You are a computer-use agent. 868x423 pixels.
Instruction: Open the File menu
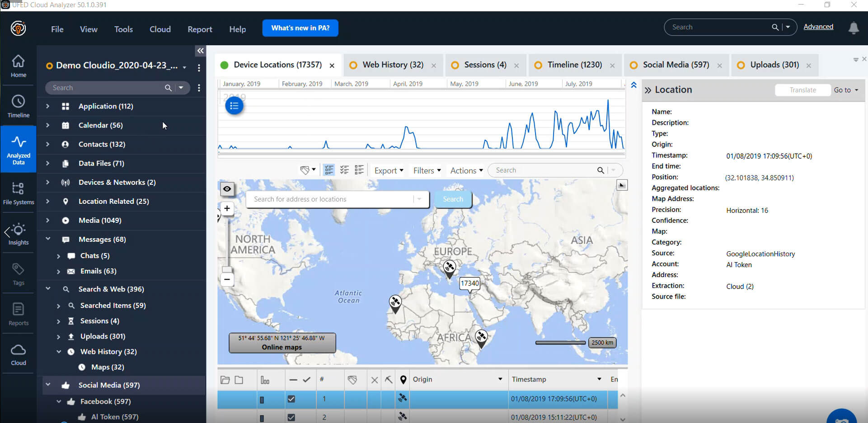[x=57, y=29]
